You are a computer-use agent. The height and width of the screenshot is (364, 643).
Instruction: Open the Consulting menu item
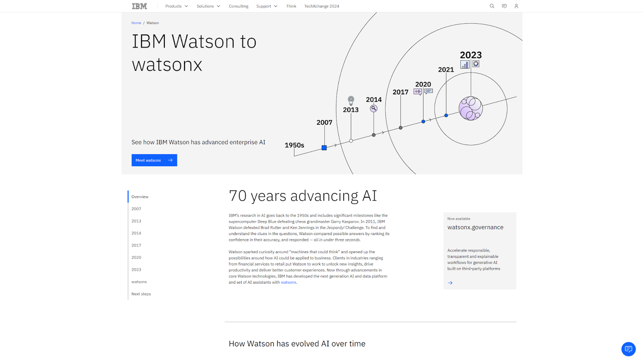point(239,6)
